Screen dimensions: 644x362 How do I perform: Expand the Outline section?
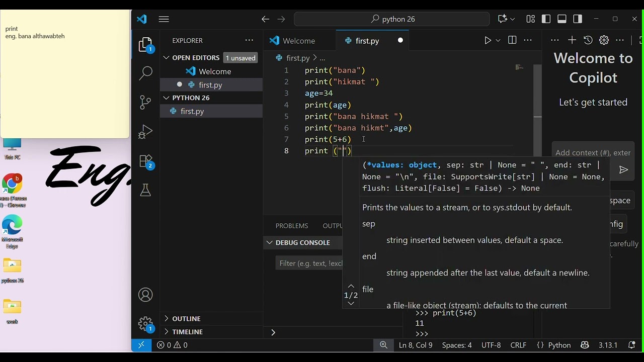point(166,319)
